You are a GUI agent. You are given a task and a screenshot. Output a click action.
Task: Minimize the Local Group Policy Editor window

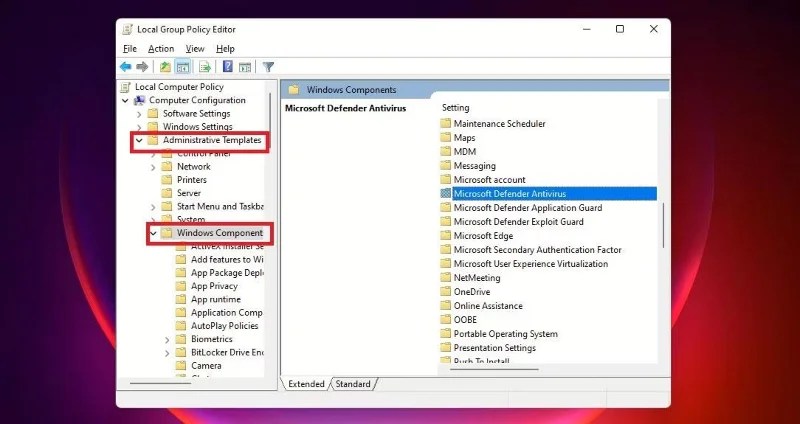click(x=586, y=29)
